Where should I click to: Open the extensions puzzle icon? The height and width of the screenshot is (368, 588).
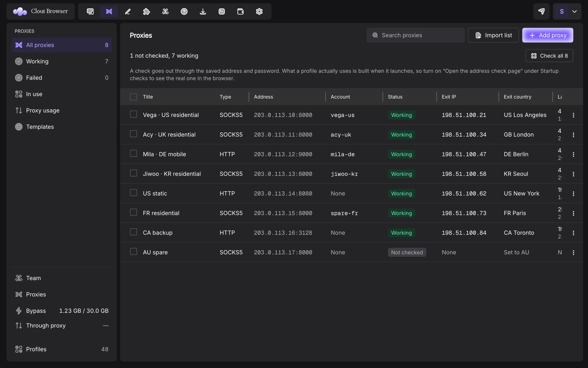click(147, 12)
